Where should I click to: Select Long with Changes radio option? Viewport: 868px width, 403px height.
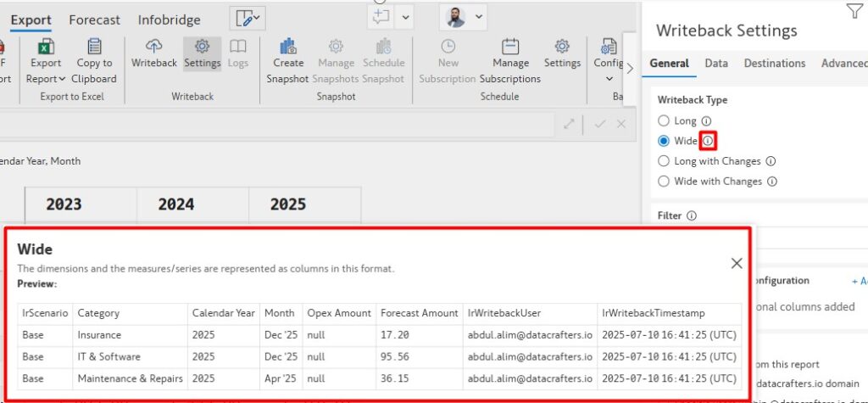point(664,161)
